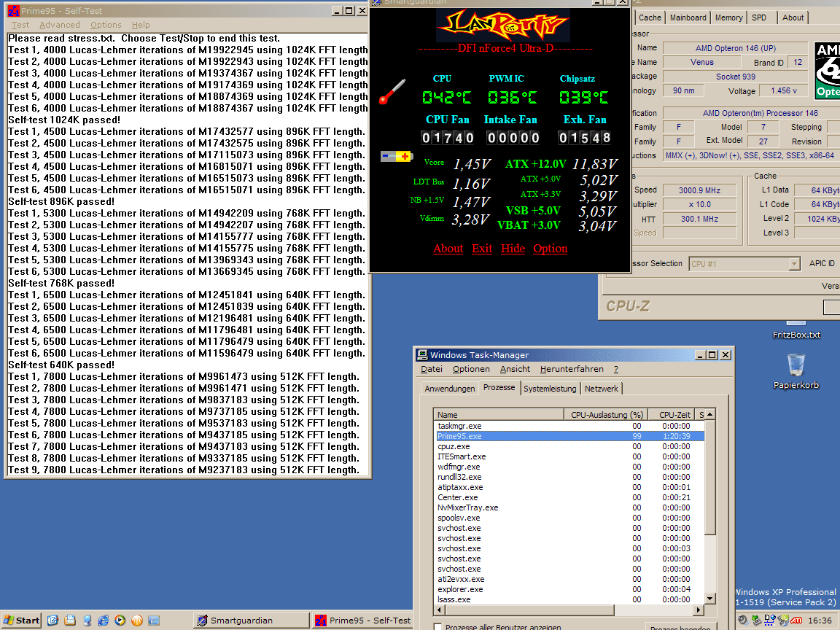Switch to the Mainboard tab in CPU-Z
Viewport: 840px width, 630px height.
click(688, 17)
